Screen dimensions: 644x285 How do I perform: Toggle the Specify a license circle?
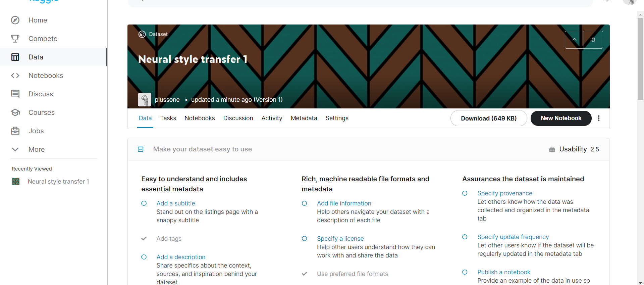(x=305, y=239)
